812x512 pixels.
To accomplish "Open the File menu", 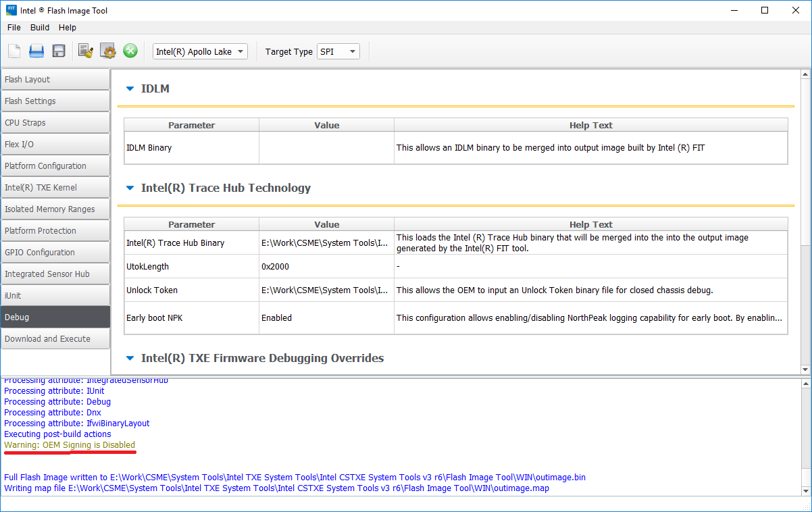I will tap(14, 28).
